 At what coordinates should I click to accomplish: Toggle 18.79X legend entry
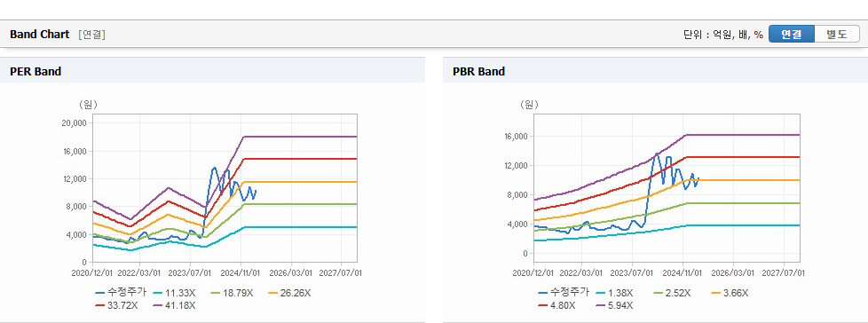[x=231, y=293]
